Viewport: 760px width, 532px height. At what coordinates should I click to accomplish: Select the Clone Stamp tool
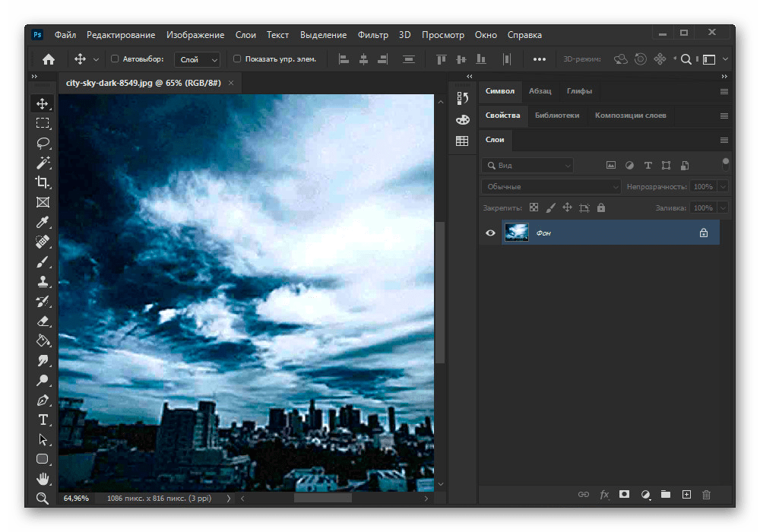(x=43, y=281)
